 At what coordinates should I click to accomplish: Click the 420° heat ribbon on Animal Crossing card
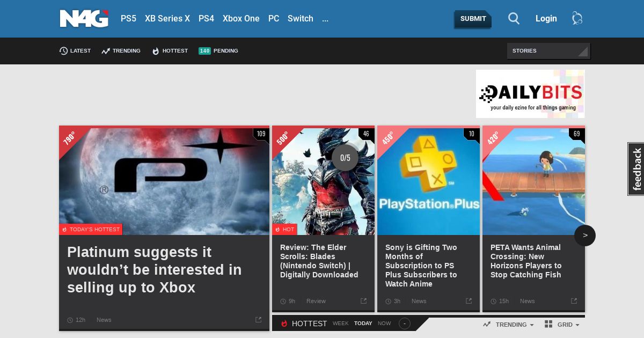493,138
